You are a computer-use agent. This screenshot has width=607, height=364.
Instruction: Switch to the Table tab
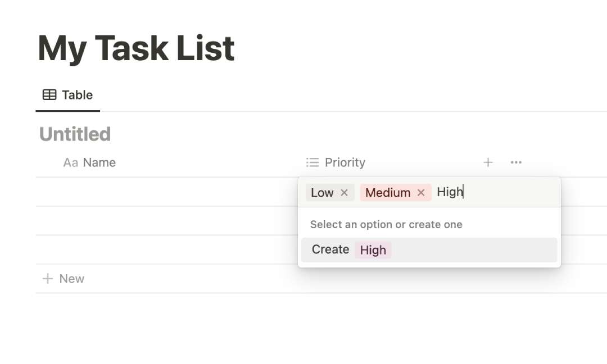(67, 95)
